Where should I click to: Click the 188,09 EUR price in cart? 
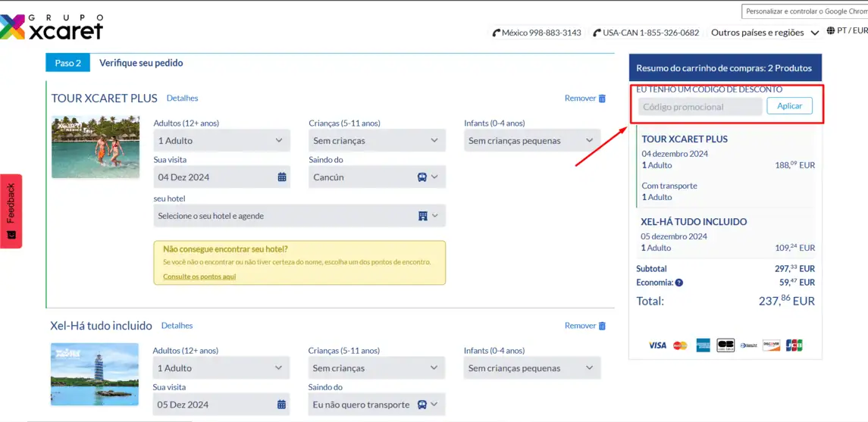795,165
